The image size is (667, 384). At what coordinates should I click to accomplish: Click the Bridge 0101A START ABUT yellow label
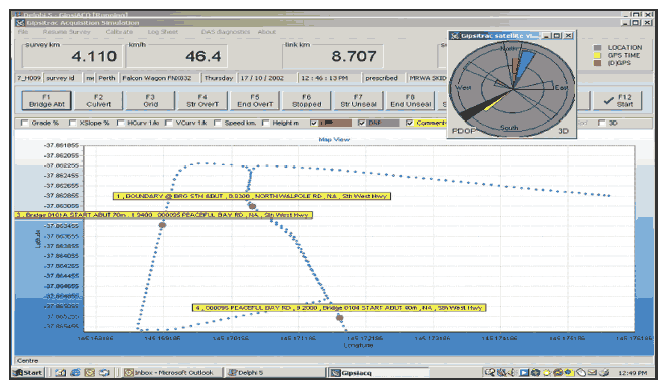[164, 215]
